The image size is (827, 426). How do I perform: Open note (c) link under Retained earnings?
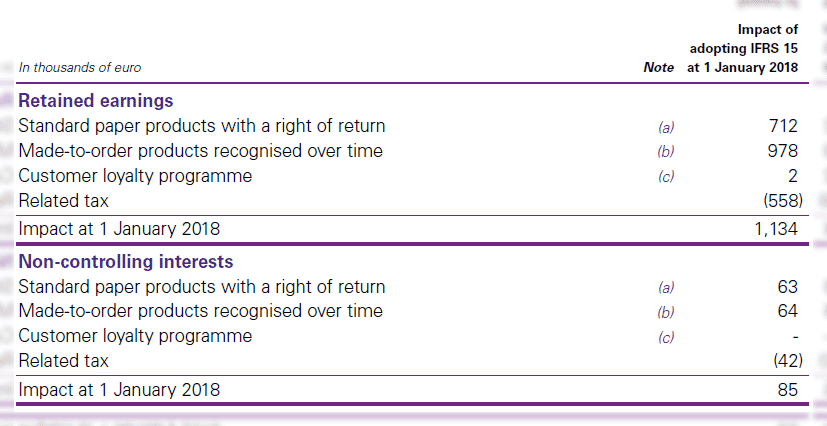(666, 177)
